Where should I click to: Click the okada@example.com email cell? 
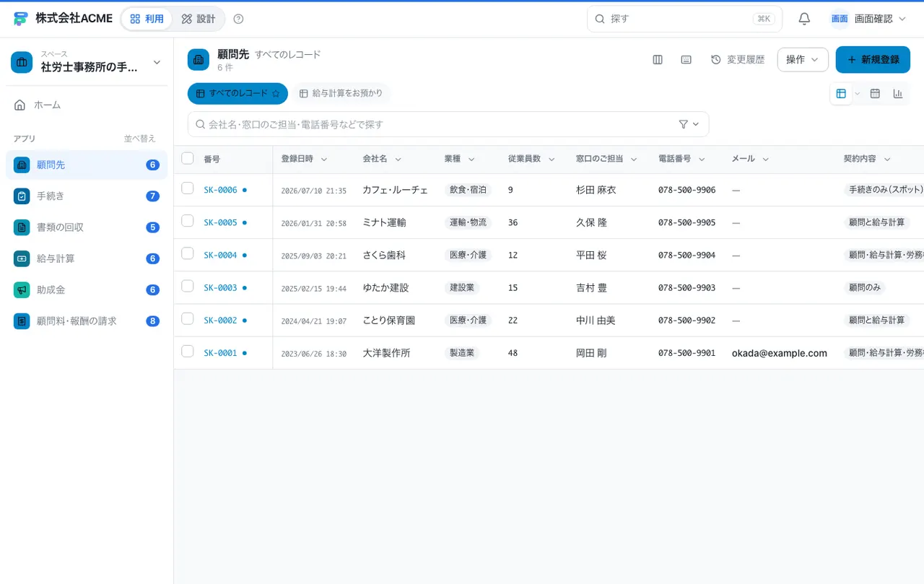click(x=780, y=353)
